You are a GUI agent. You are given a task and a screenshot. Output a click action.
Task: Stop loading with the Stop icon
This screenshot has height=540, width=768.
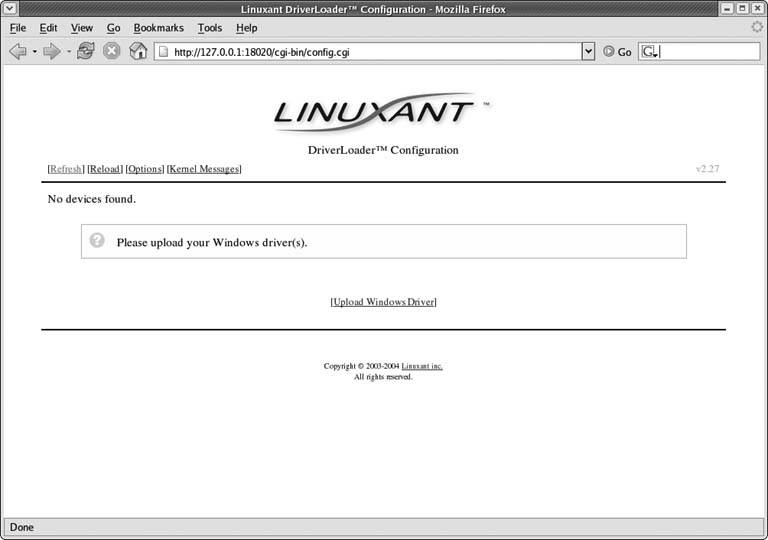[x=112, y=51]
